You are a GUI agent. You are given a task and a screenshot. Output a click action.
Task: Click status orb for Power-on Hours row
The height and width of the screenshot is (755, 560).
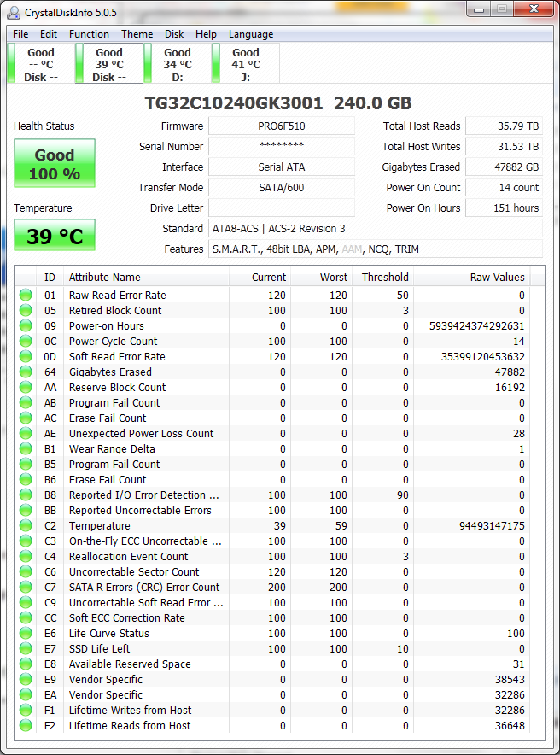pyautogui.click(x=26, y=326)
